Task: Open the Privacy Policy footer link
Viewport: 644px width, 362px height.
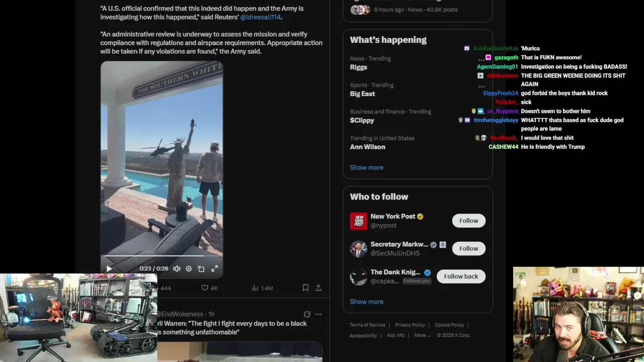Action: pos(410,325)
